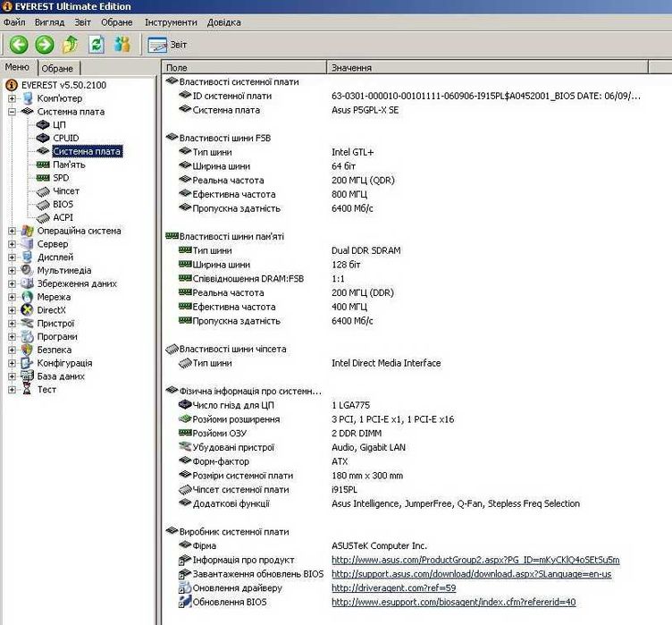Click the База даних icon in tree

(x=28, y=376)
